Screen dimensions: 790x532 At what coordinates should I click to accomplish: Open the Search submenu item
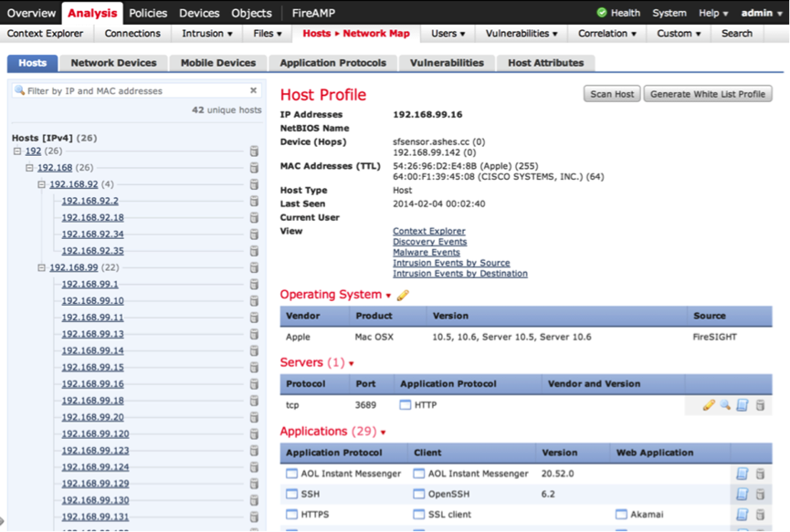pyautogui.click(x=737, y=34)
